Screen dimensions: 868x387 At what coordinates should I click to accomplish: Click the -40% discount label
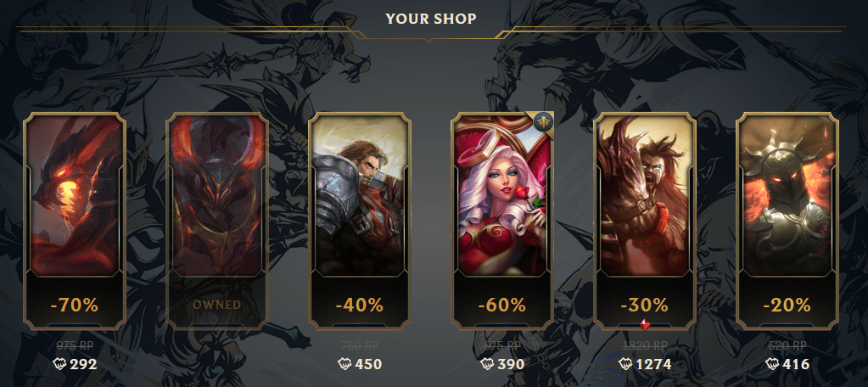(x=359, y=305)
